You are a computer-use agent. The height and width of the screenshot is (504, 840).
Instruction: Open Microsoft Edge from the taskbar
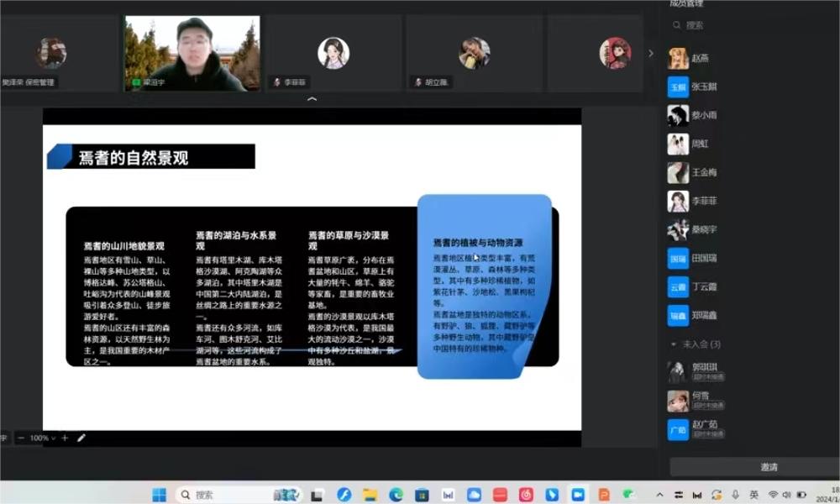tap(396, 495)
